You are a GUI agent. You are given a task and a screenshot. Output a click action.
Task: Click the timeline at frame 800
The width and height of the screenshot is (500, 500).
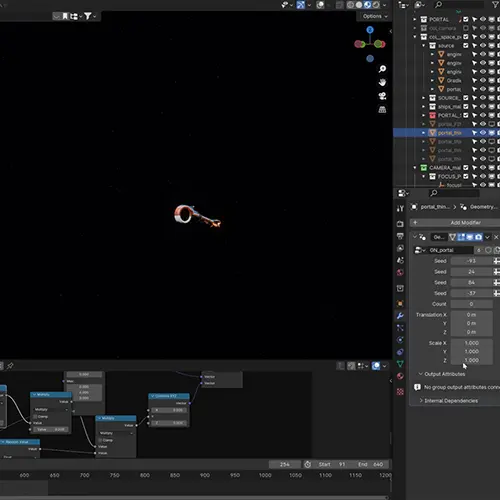coord(145,475)
